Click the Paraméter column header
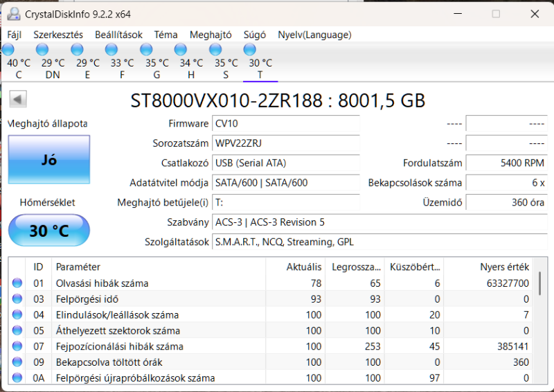The height and width of the screenshot is (392, 554). tap(159, 267)
